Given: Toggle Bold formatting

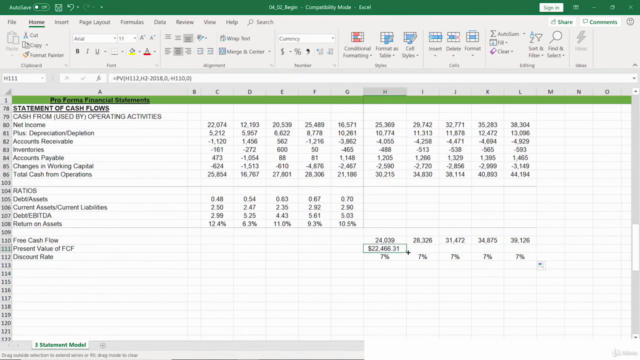Looking at the screenshot, I should 77,51.
